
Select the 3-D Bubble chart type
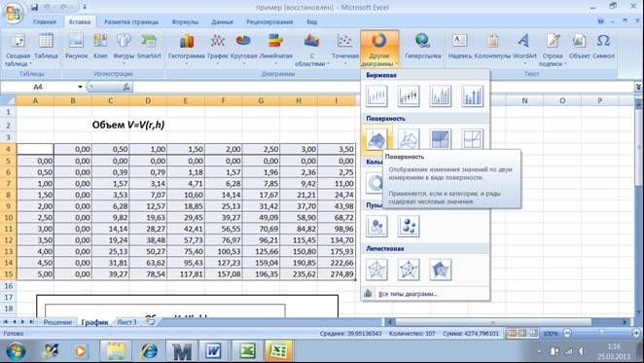[x=409, y=226]
